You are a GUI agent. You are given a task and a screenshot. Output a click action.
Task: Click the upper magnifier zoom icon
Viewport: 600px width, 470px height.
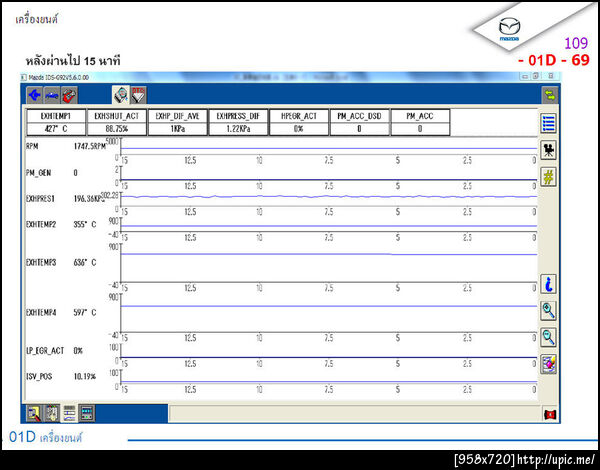coord(548,310)
